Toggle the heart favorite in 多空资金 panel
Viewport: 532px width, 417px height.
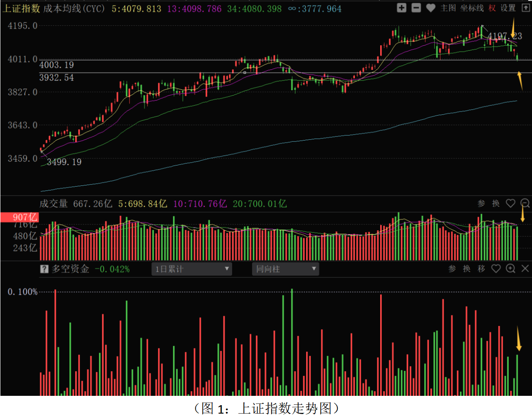coord(496,269)
